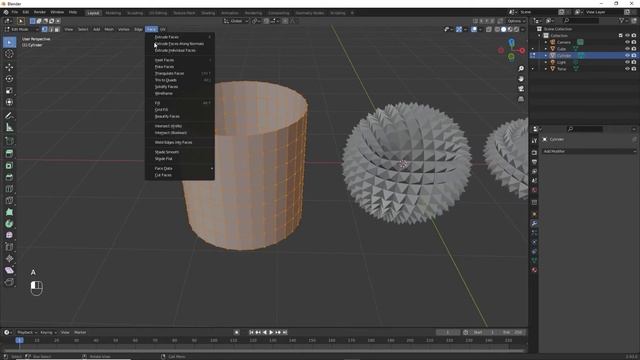Select the Measure tool
This screenshot has height=360, width=640.
9,127
